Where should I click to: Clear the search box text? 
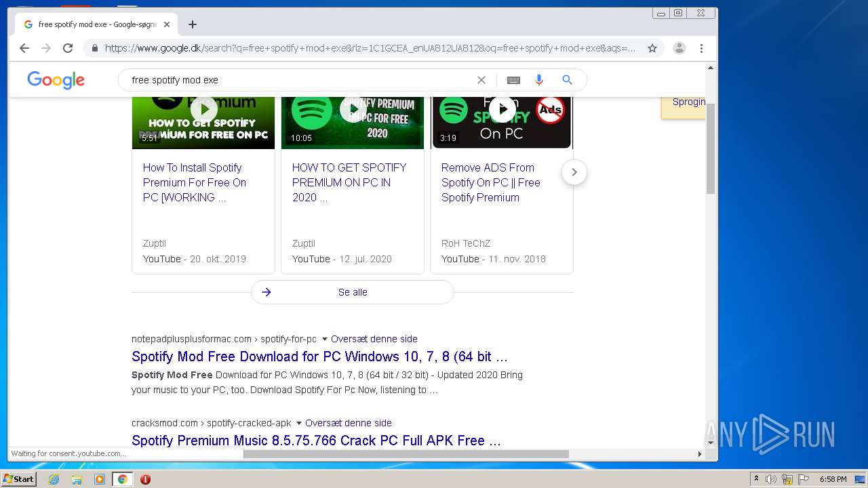click(x=481, y=80)
